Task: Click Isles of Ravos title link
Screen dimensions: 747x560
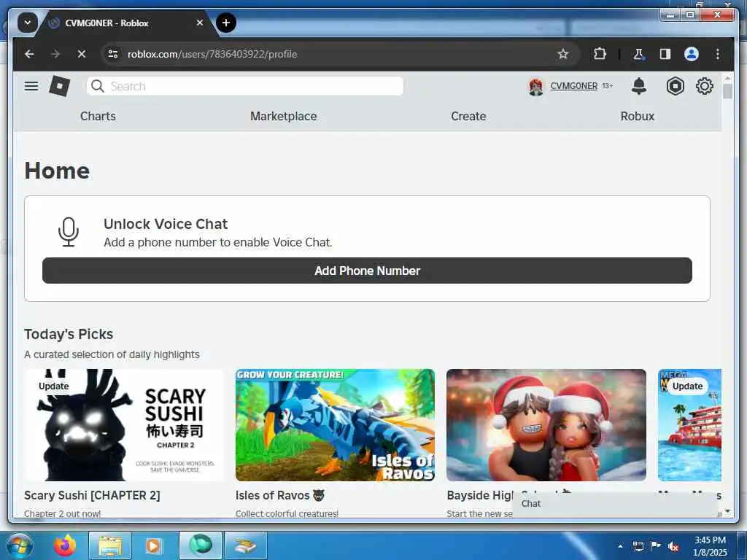Action: (279, 495)
